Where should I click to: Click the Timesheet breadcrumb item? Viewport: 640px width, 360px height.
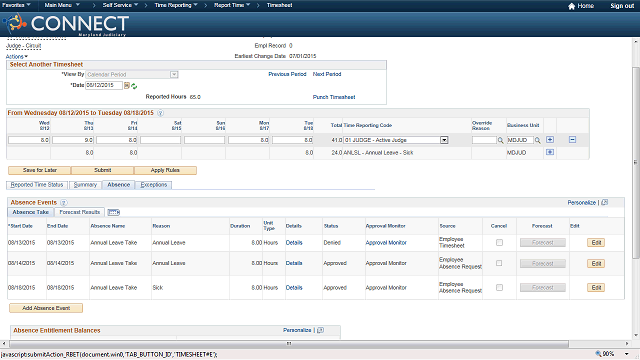point(280,5)
